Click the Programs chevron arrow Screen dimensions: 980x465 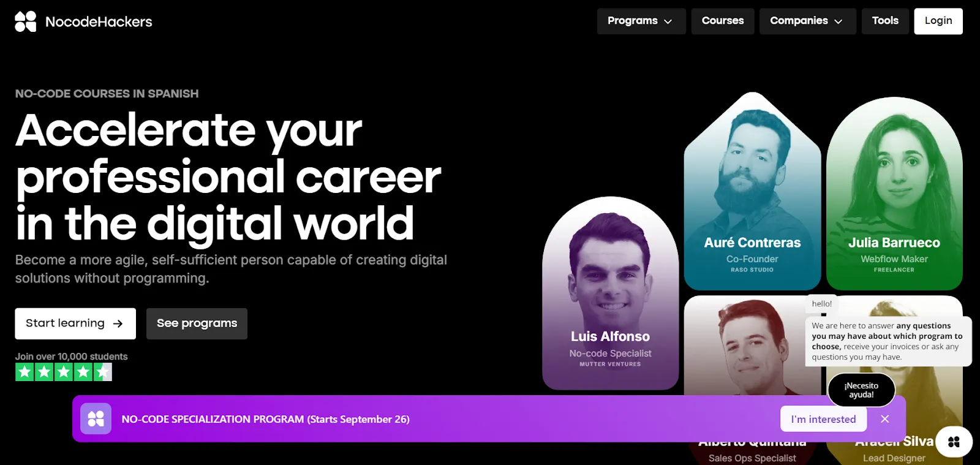coord(668,21)
